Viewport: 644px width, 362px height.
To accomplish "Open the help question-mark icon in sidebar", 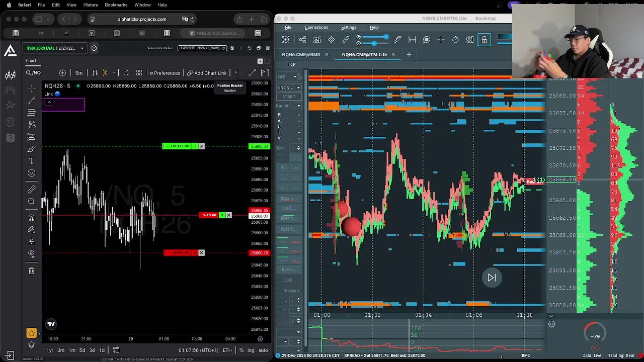I will [10, 137].
